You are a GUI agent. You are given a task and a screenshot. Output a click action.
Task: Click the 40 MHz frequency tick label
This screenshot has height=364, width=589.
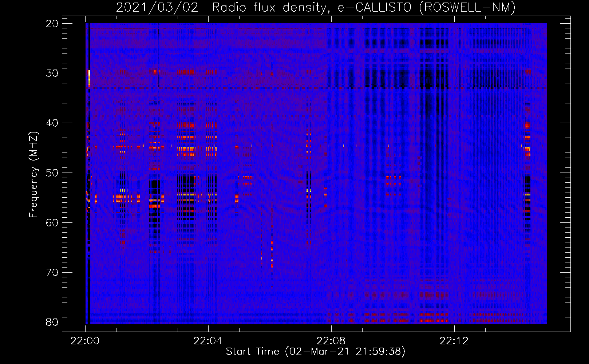tap(52, 123)
